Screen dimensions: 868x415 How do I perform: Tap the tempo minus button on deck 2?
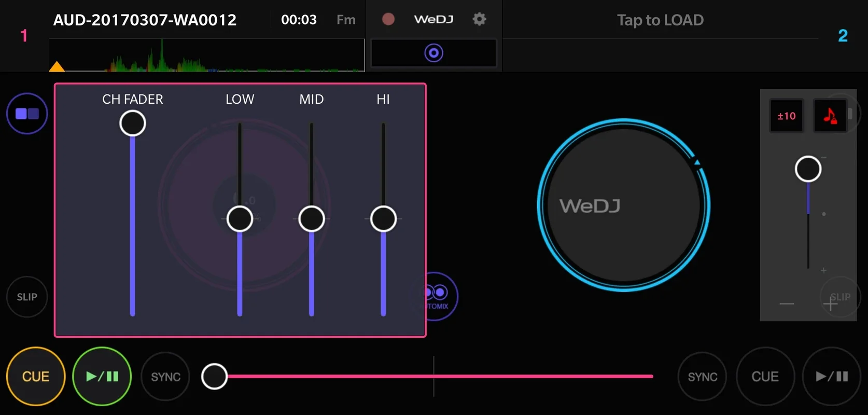787,303
